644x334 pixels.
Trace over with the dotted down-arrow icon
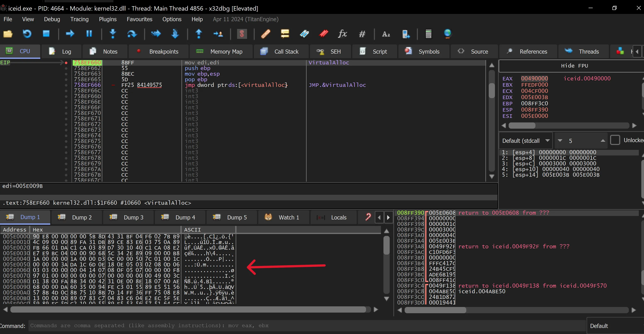coord(175,34)
